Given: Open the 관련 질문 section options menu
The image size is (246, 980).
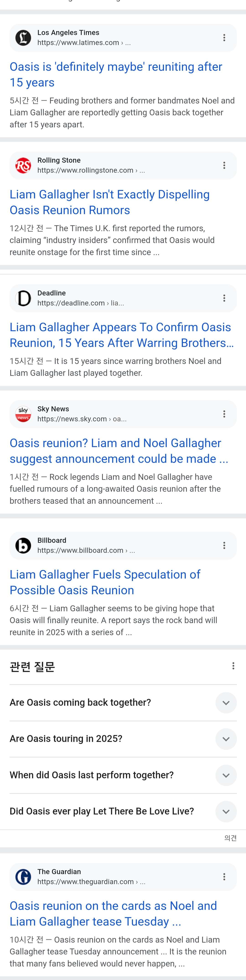Looking at the screenshot, I should click(233, 666).
